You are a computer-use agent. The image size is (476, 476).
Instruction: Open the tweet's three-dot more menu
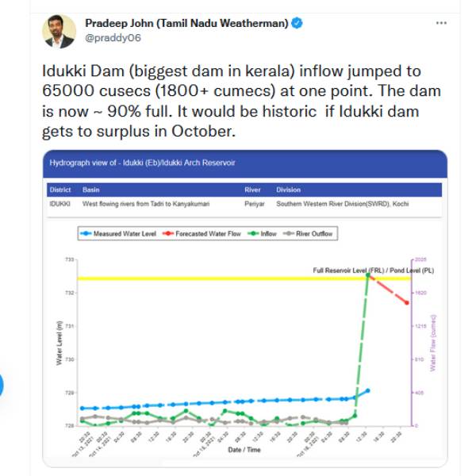(x=442, y=23)
